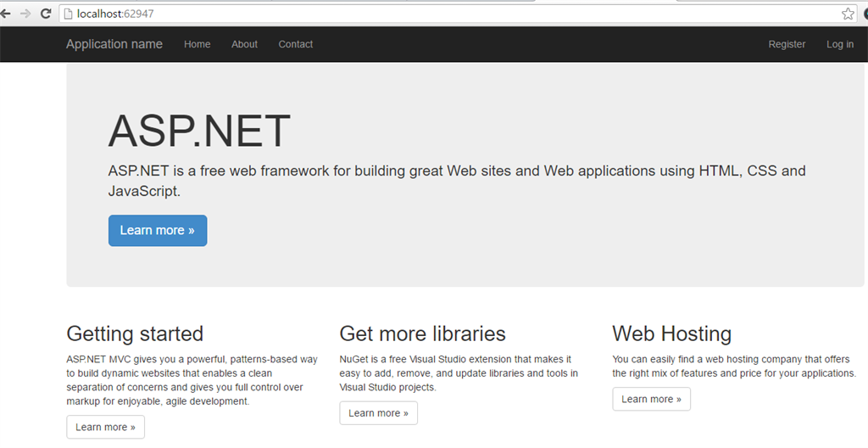Viewport: 868px width, 448px height.
Task: Open the Application name brand link
Action: click(114, 44)
